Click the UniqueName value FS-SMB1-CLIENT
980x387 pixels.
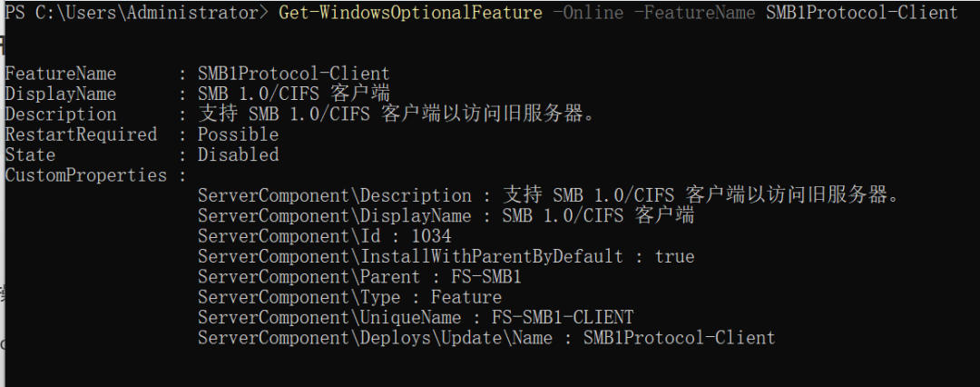pos(563,317)
